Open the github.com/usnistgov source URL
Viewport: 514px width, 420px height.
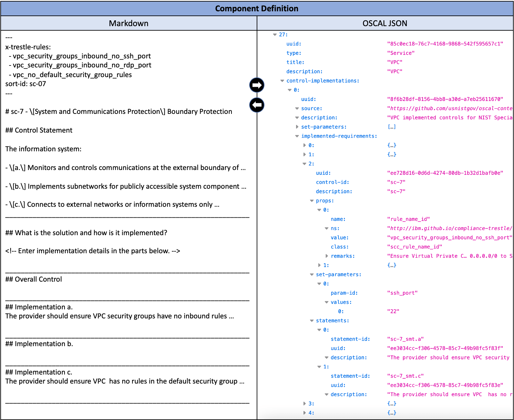pos(450,108)
